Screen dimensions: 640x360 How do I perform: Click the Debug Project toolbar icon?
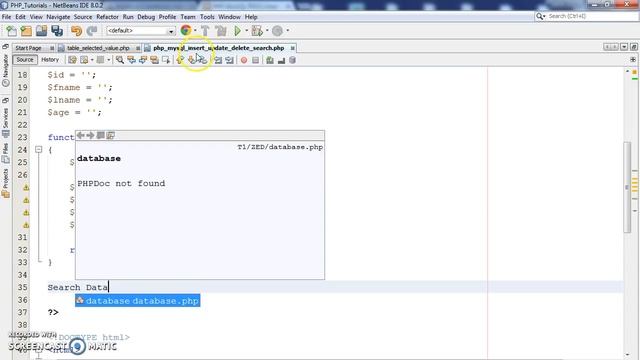coord(257,31)
